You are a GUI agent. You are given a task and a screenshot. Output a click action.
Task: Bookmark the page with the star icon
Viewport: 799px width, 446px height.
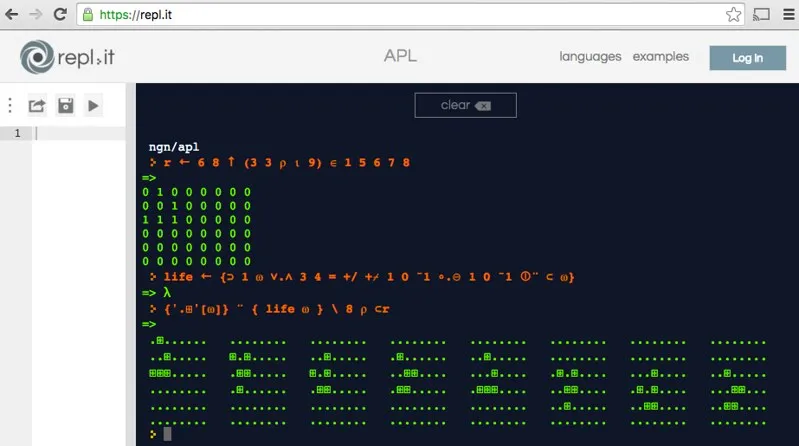point(733,14)
